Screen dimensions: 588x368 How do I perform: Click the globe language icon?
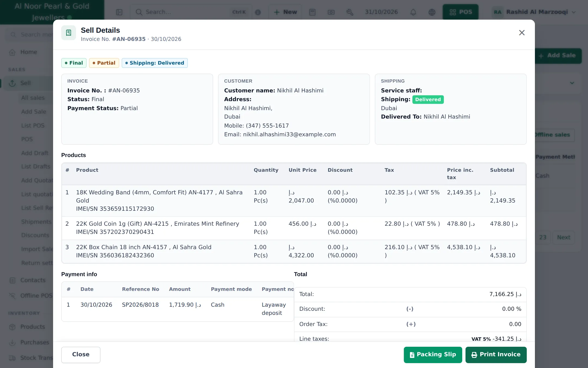(432, 12)
